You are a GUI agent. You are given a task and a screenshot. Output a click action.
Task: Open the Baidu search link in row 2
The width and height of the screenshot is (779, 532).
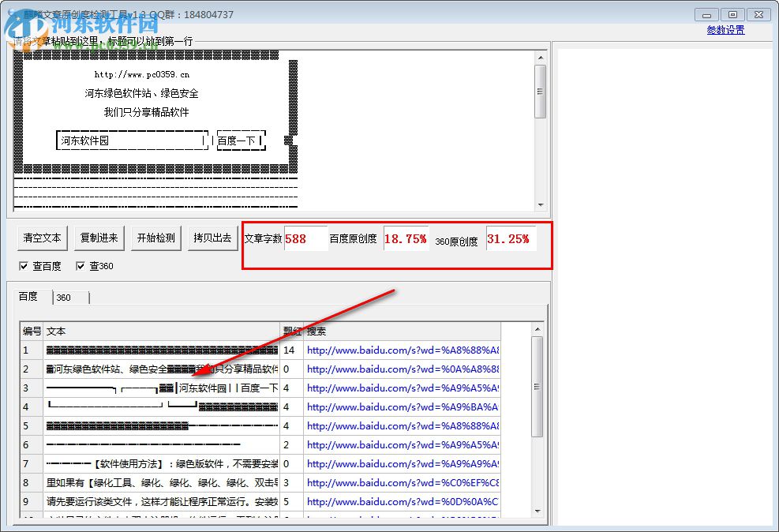(403, 369)
